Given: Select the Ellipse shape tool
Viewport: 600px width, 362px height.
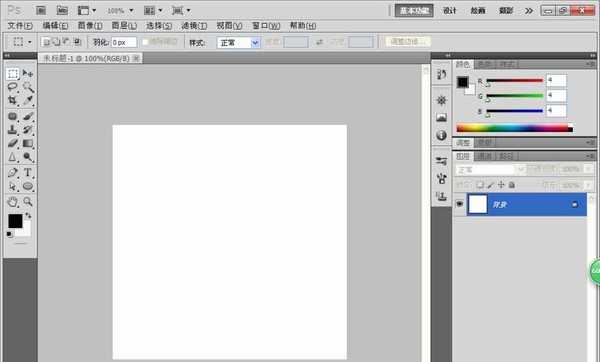Looking at the screenshot, I should tap(28, 186).
